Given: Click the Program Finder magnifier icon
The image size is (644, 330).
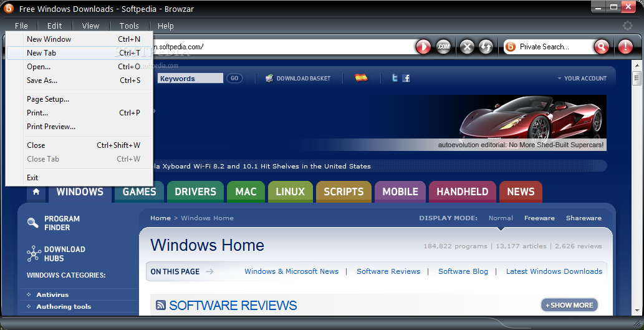Looking at the screenshot, I should [33, 223].
